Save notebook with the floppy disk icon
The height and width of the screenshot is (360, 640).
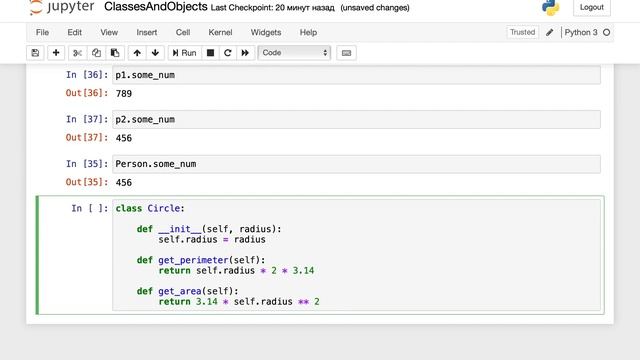[36, 53]
